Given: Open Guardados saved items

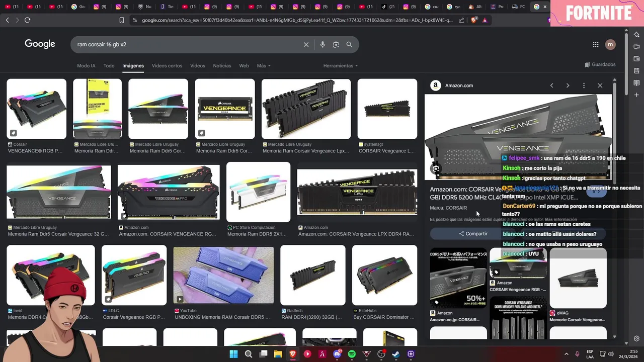Looking at the screenshot, I should coord(600,64).
